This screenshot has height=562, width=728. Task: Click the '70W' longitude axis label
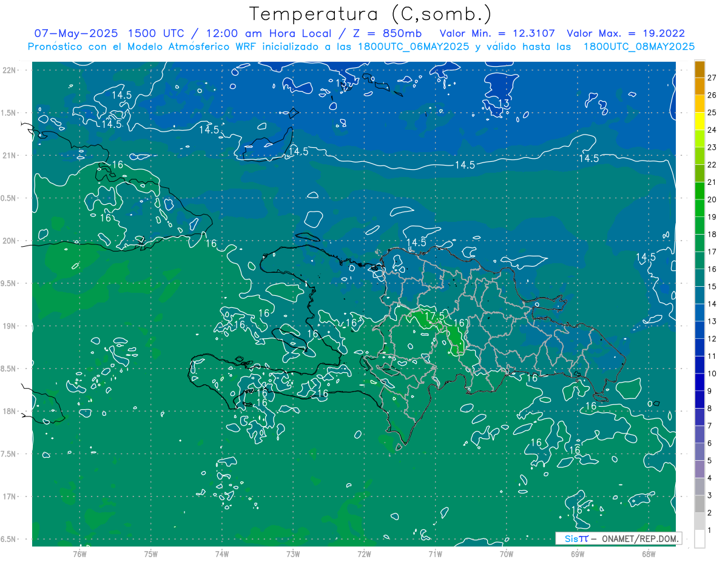tap(506, 554)
